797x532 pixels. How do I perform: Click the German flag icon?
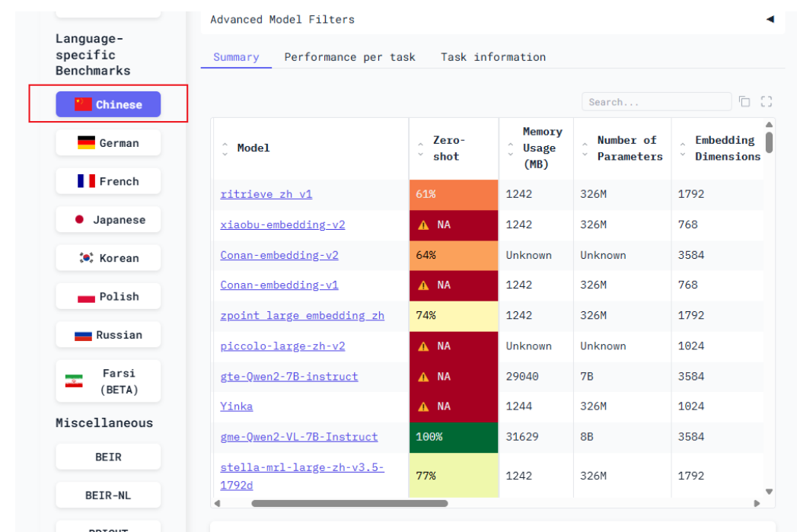tap(87, 143)
